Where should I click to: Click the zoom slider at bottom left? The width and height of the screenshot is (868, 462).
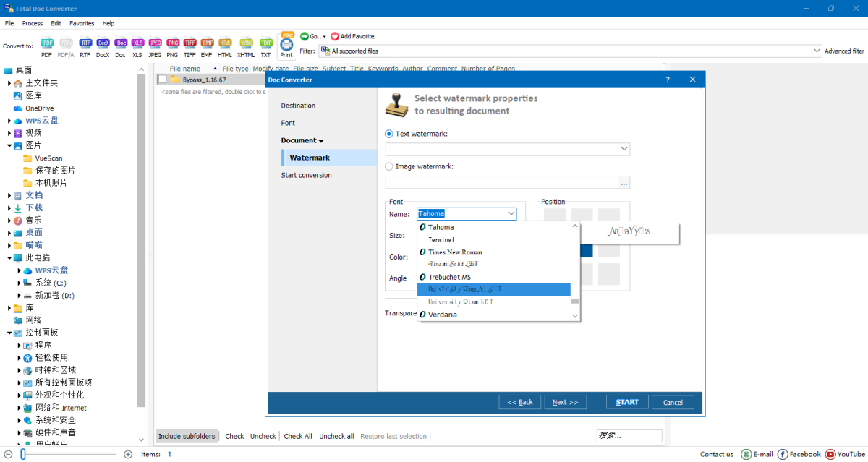tap(23, 454)
